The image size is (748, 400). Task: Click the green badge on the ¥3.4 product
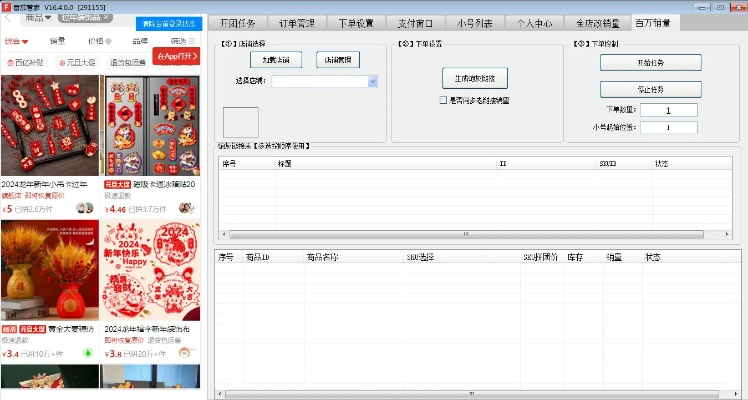click(87, 353)
